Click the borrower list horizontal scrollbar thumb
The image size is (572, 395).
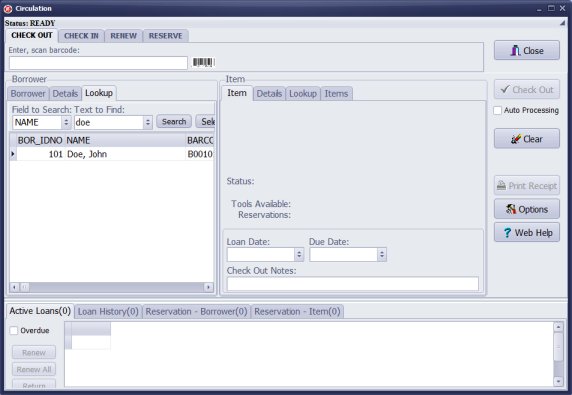[24, 287]
